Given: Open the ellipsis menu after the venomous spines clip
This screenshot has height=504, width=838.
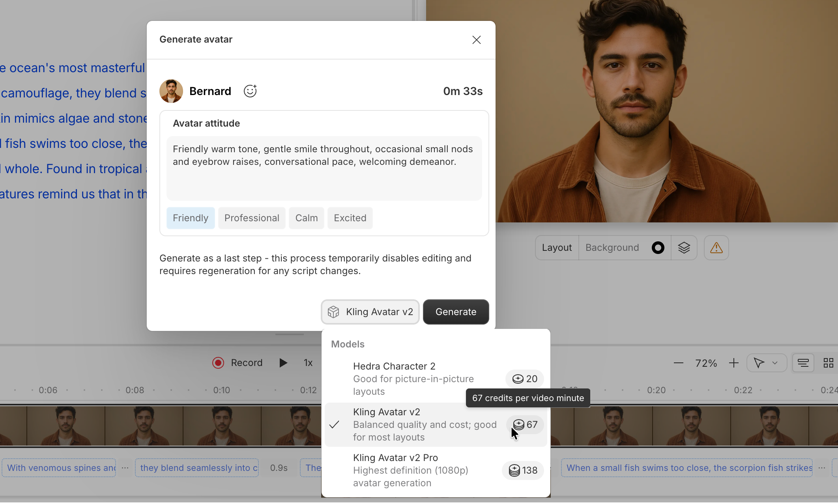Looking at the screenshot, I should click(125, 468).
